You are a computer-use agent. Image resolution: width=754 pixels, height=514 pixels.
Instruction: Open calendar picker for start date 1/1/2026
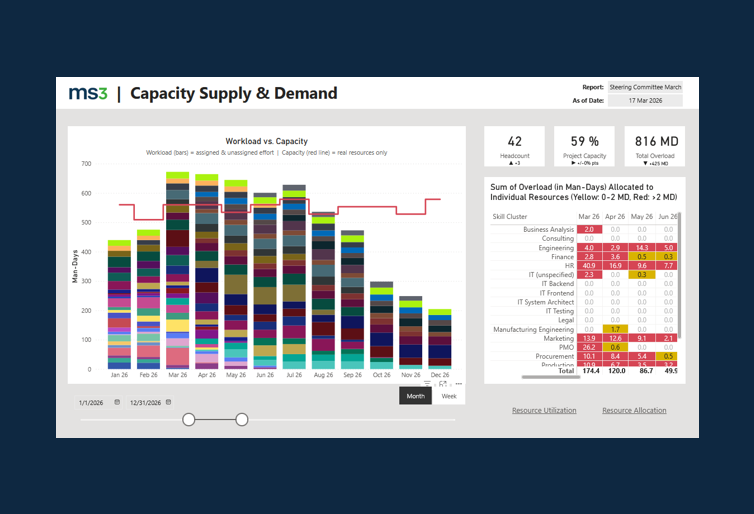point(117,402)
